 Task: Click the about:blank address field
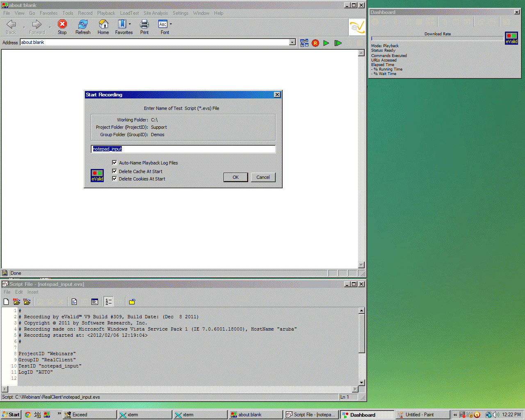click(155, 42)
